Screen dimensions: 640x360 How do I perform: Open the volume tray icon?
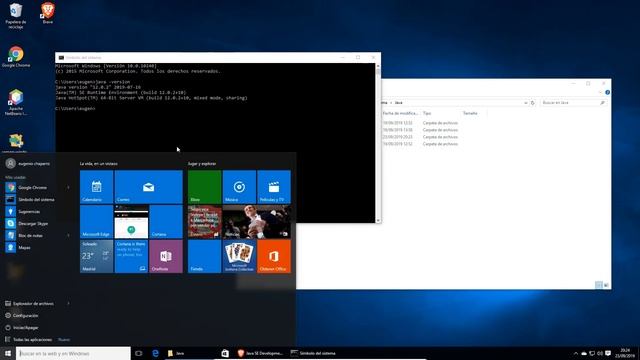[x=600, y=353]
